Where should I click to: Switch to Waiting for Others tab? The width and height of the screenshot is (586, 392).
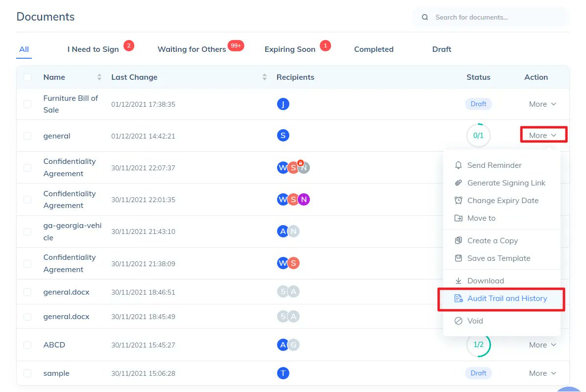[x=192, y=49]
